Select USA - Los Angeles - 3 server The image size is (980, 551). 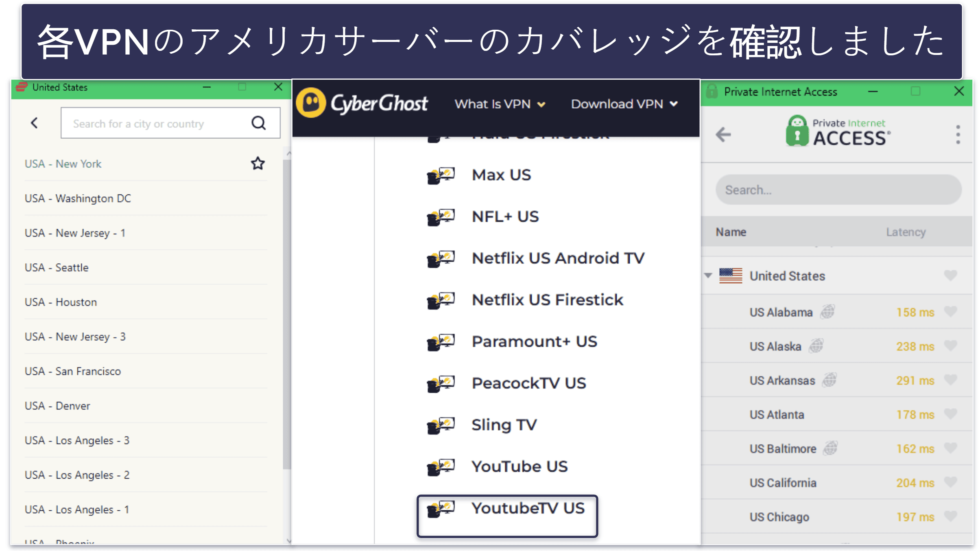tap(146, 441)
